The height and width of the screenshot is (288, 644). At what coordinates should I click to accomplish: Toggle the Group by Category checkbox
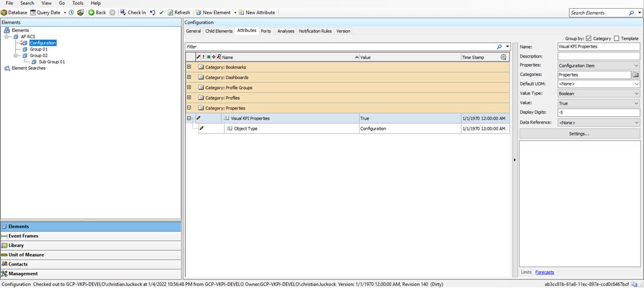[588, 38]
